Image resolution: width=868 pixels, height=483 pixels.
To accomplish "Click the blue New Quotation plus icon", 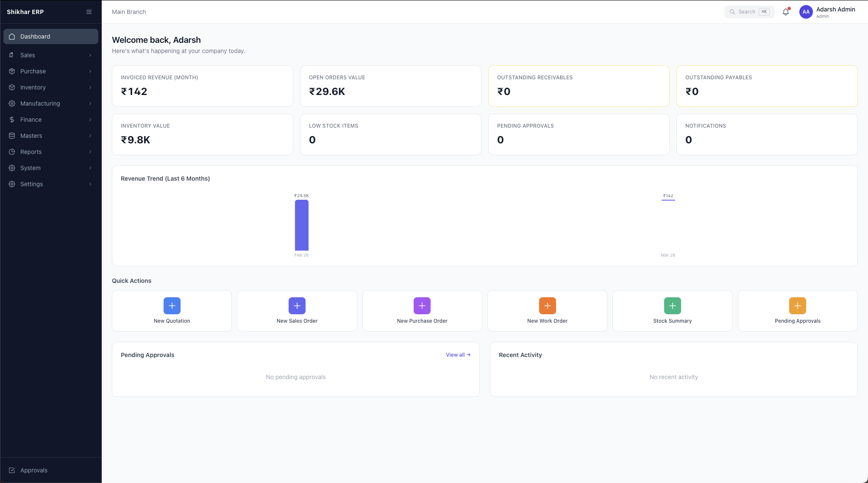I will (x=172, y=306).
